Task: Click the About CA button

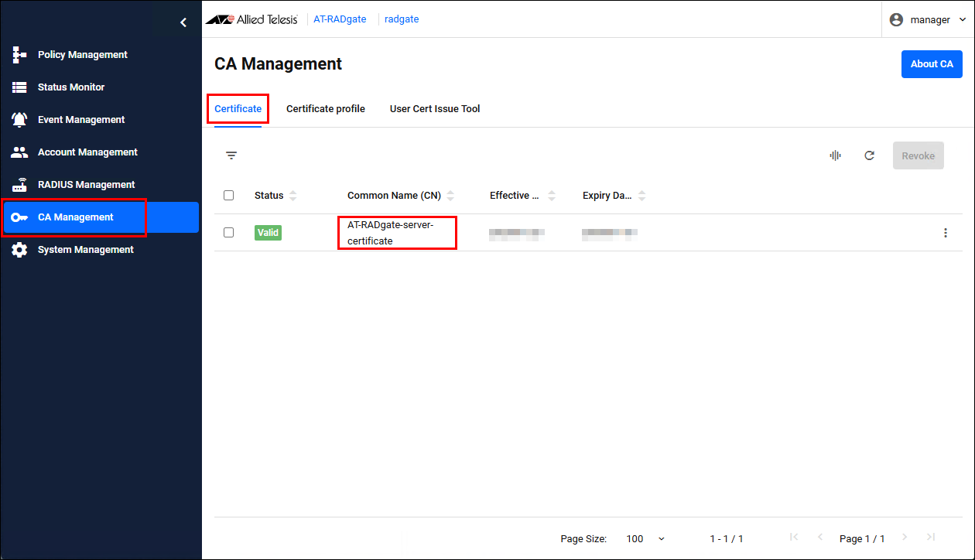Action: (932, 64)
